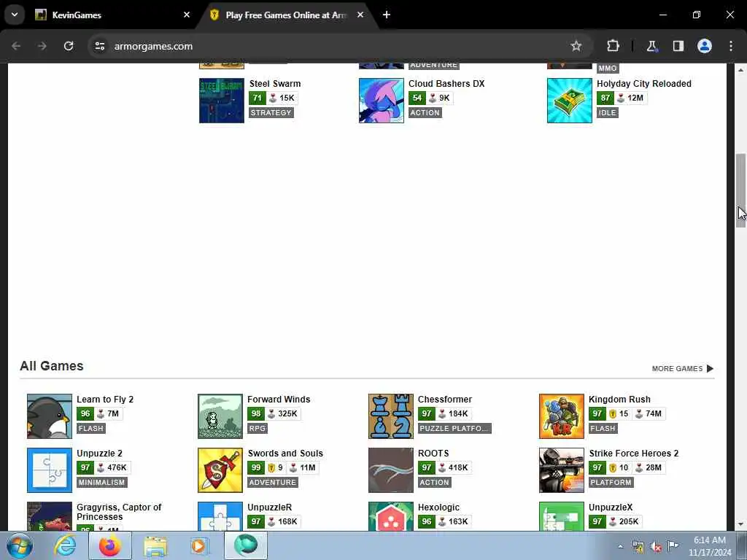Click the muted volume tray icon
This screenshot has width=747, height=560.
[656, 547]
